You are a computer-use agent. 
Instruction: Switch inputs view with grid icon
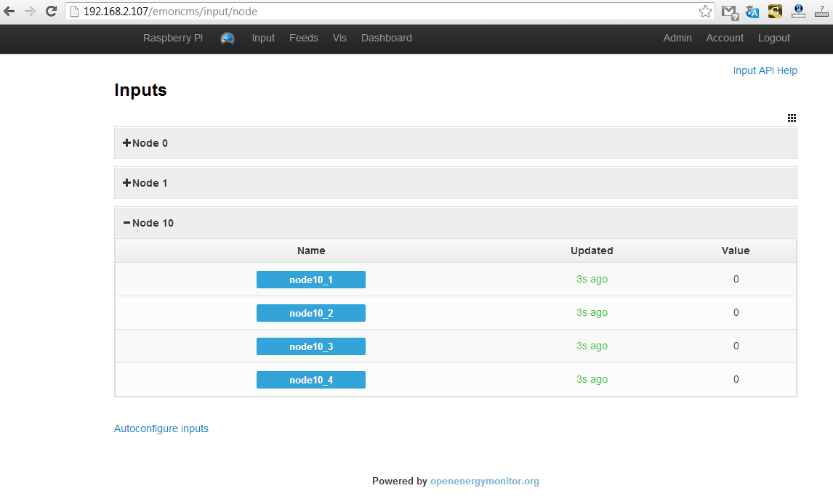tap(792, 118)
